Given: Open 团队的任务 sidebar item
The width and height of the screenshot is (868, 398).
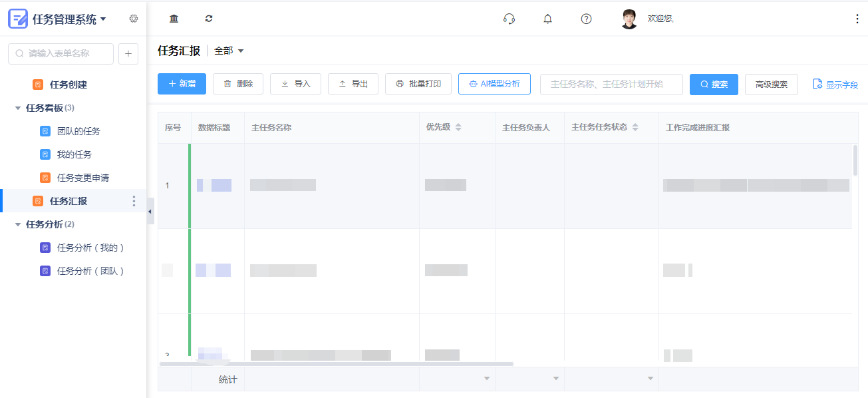Looking at the screenshot, I should [78, 131].
